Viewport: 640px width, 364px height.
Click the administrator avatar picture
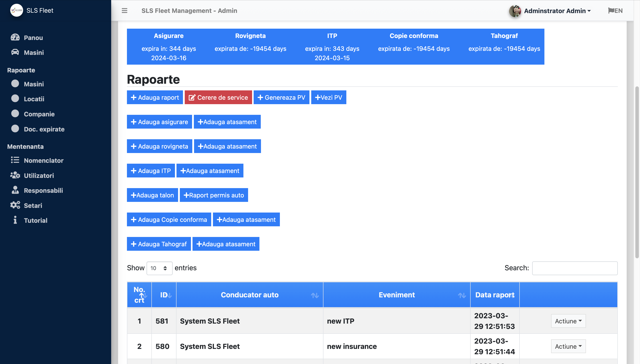pyautogui.click(x=515, y=11)
